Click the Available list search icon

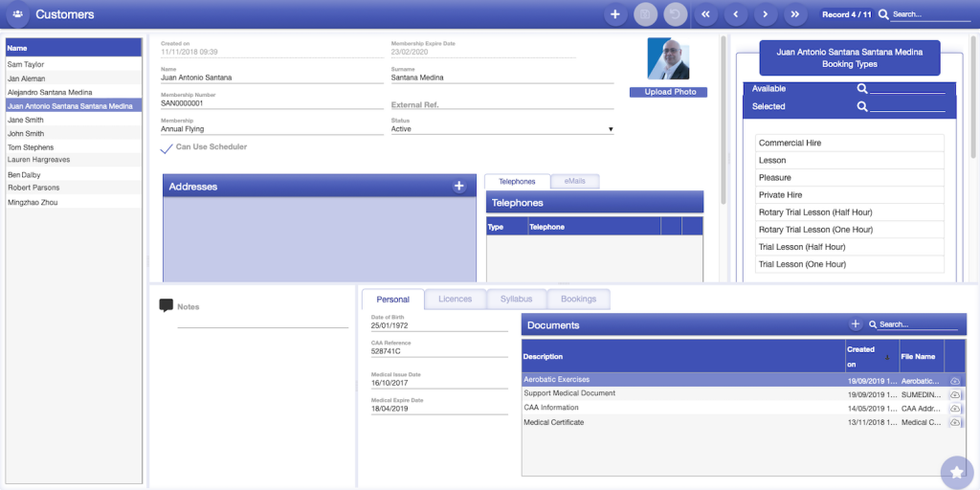coord(862,89)
